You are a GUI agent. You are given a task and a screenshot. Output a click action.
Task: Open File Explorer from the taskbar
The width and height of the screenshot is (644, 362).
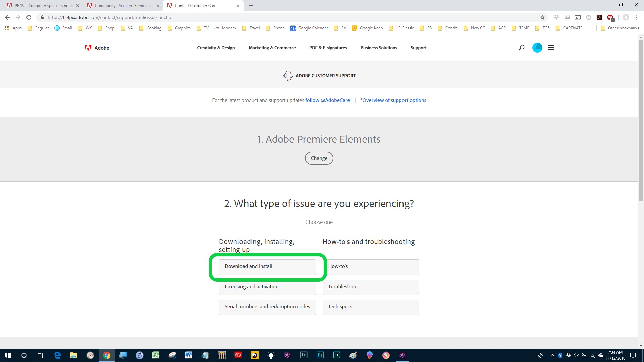click(x=74, y=355)
